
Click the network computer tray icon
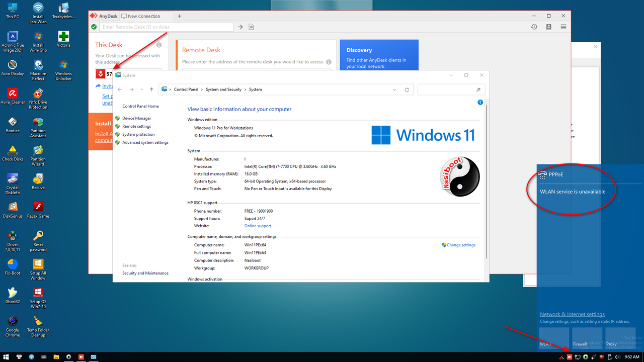click(x=578, y=357)
